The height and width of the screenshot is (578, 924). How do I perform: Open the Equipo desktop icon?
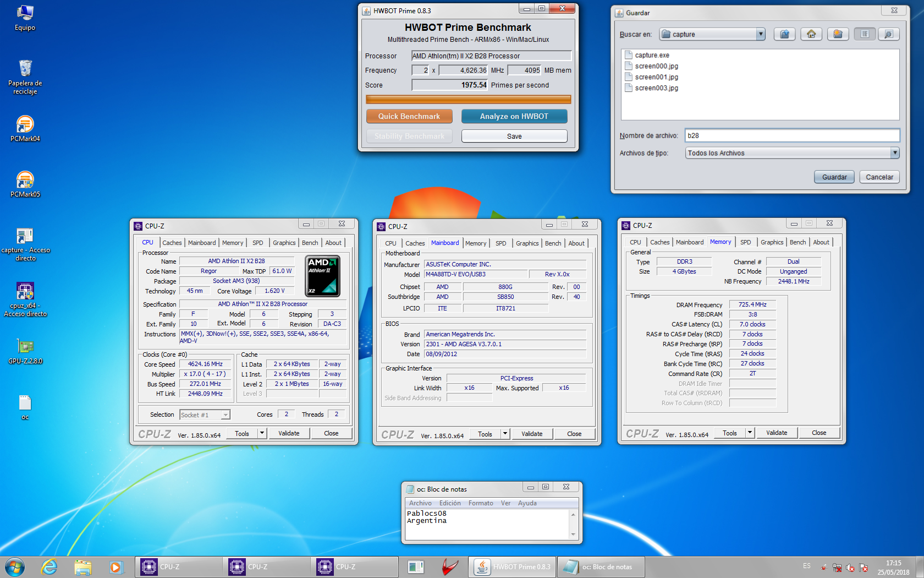(x=25, y=18)
